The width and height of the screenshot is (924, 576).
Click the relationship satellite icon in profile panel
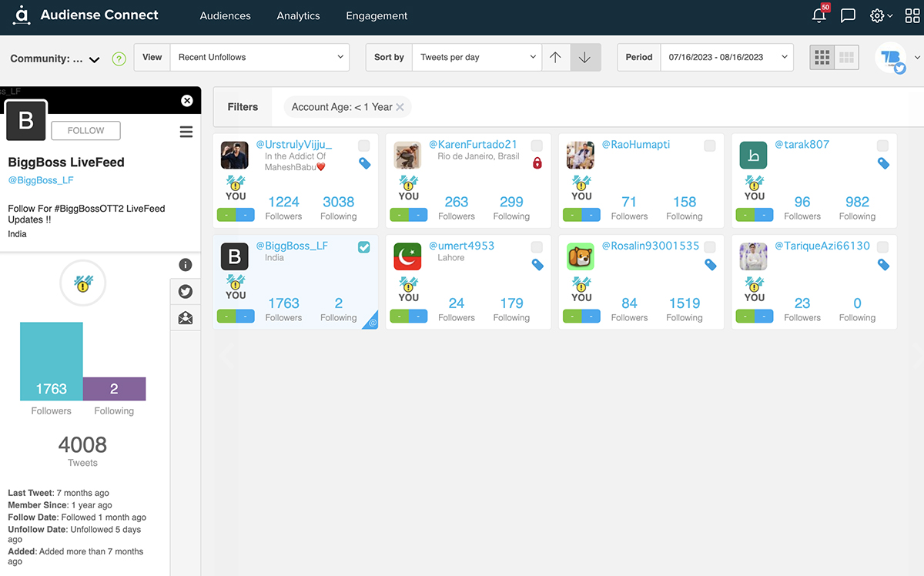point(82,284)
